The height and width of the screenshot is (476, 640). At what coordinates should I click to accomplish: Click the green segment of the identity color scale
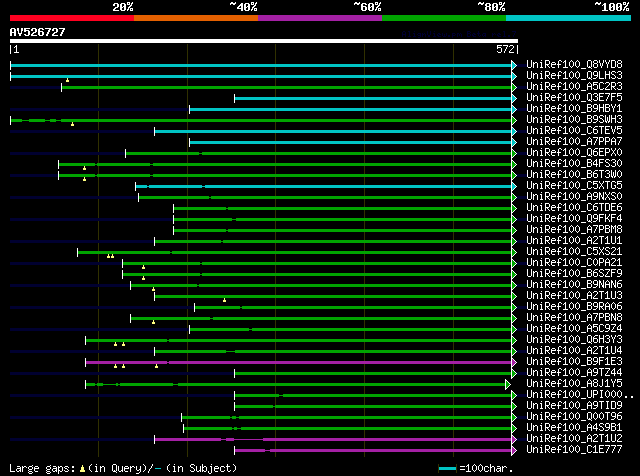444,18
